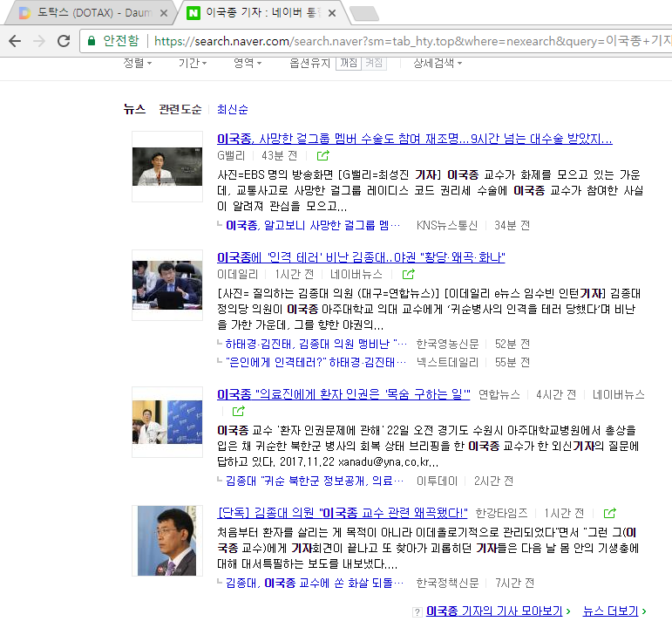672x635 pixels.
Task: Switch to 도탁스 (DOTAX) - Daum tab
Action: [90, 13]
